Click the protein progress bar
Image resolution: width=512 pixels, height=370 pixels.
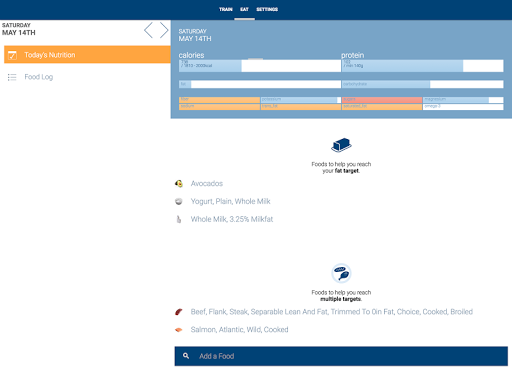pos(422,66)
